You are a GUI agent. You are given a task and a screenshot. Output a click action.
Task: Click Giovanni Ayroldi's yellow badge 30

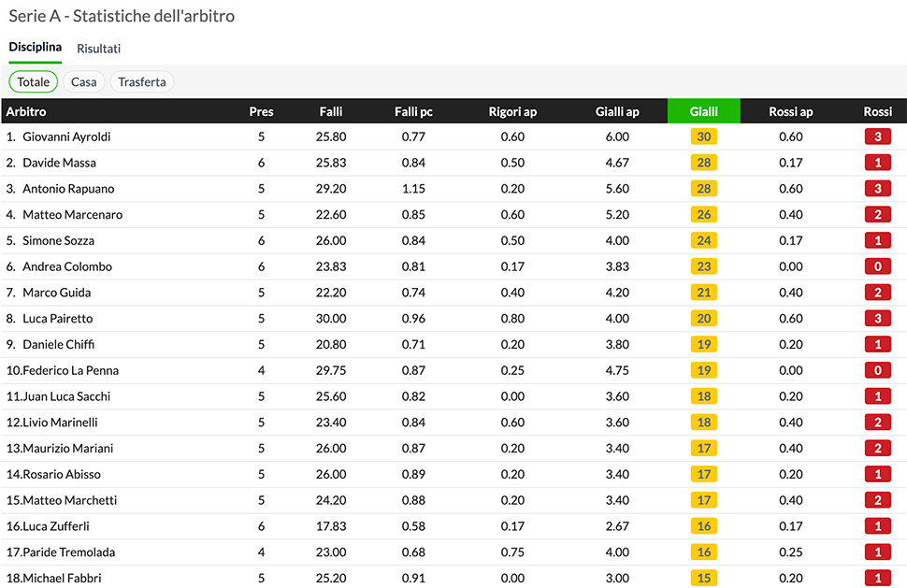point(704,136)
